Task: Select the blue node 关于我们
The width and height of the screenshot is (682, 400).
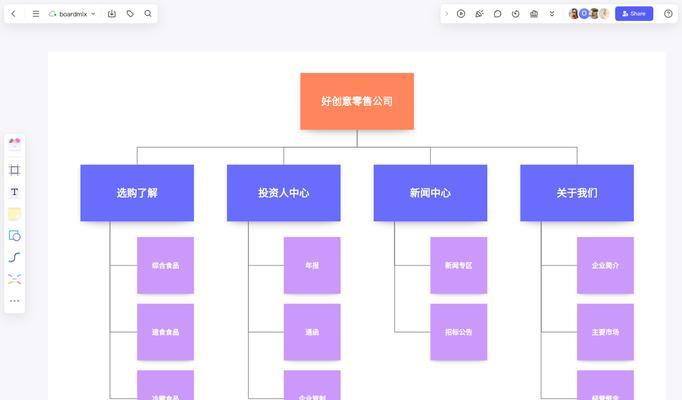Action: point(577,193)
